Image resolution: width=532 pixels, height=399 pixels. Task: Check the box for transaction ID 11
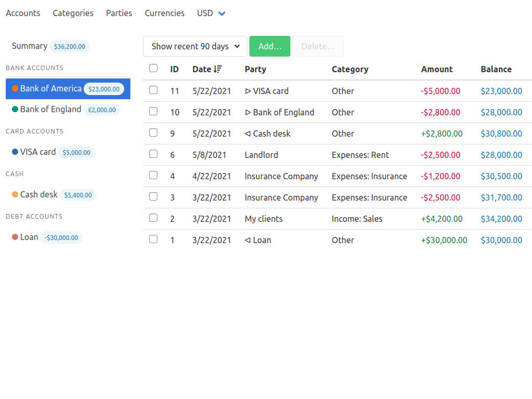coord(153,90)
